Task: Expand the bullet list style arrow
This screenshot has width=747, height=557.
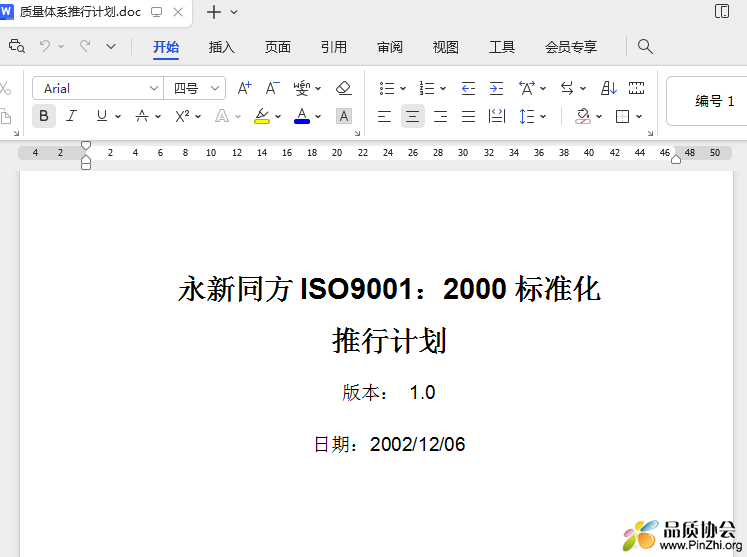Action: 403,89
